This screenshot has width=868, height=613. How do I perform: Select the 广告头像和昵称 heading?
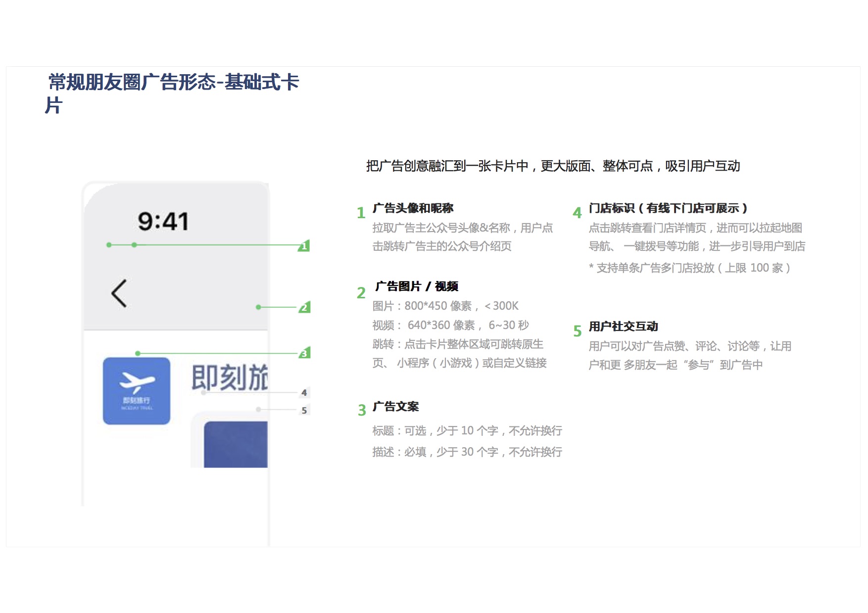coord(413,208)
